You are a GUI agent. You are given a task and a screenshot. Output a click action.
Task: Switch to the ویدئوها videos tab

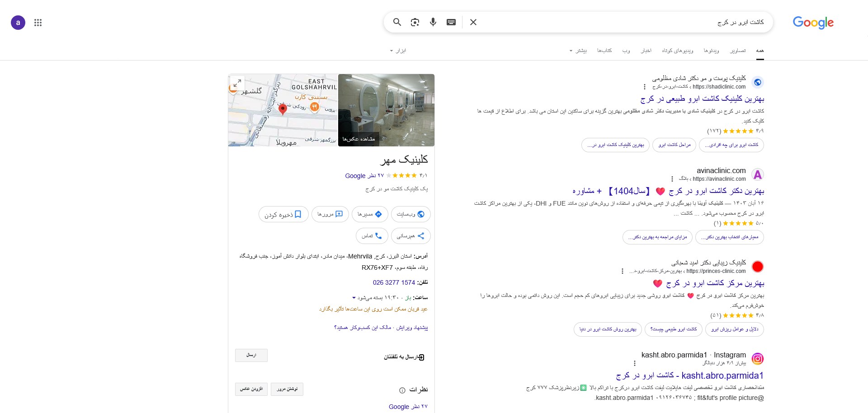711,51
